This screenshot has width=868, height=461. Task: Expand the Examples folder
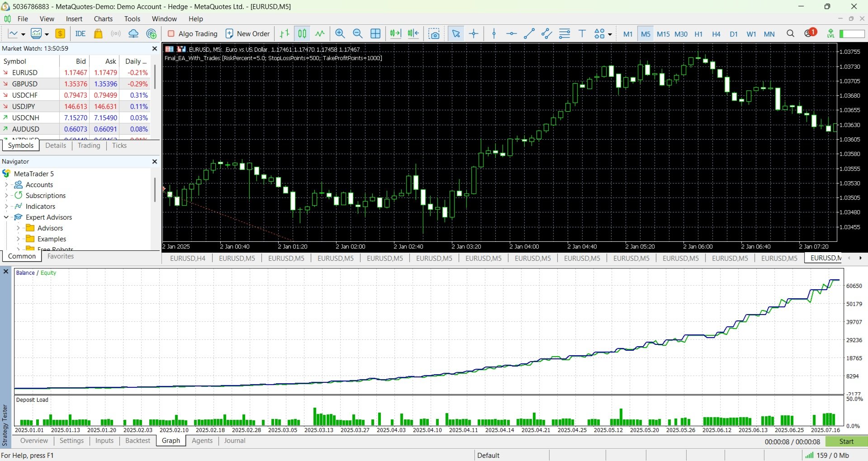coord(18,239)
